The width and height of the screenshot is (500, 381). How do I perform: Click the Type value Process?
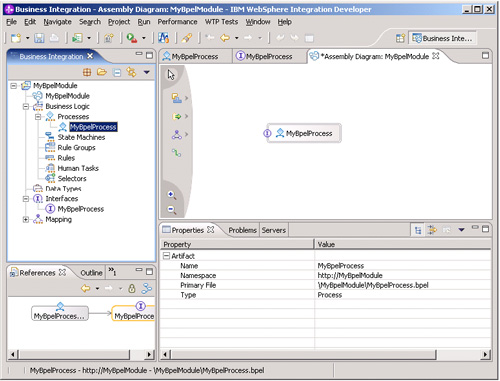[x=330, y=295]
